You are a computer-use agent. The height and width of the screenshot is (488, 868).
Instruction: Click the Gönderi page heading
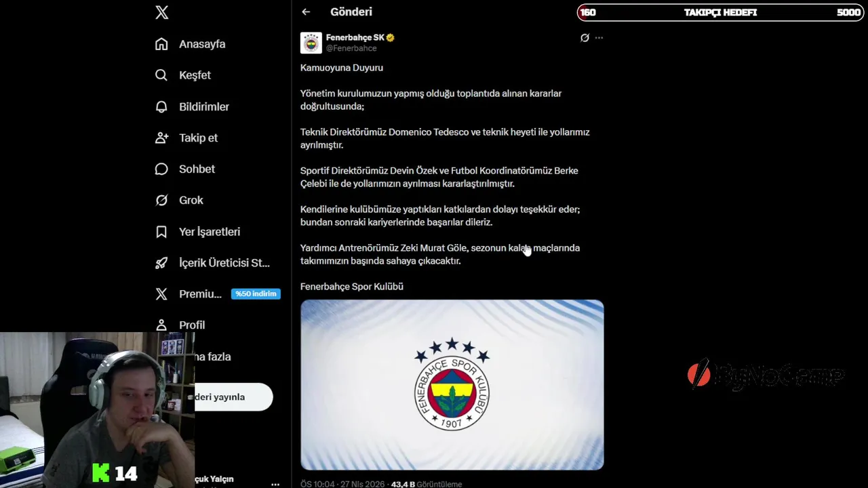point(351,12)
